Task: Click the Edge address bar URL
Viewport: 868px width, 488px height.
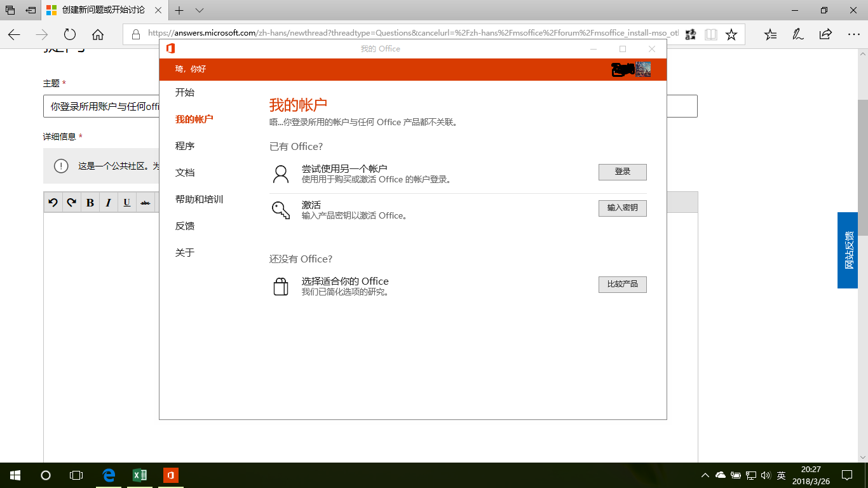Action: 413,34
